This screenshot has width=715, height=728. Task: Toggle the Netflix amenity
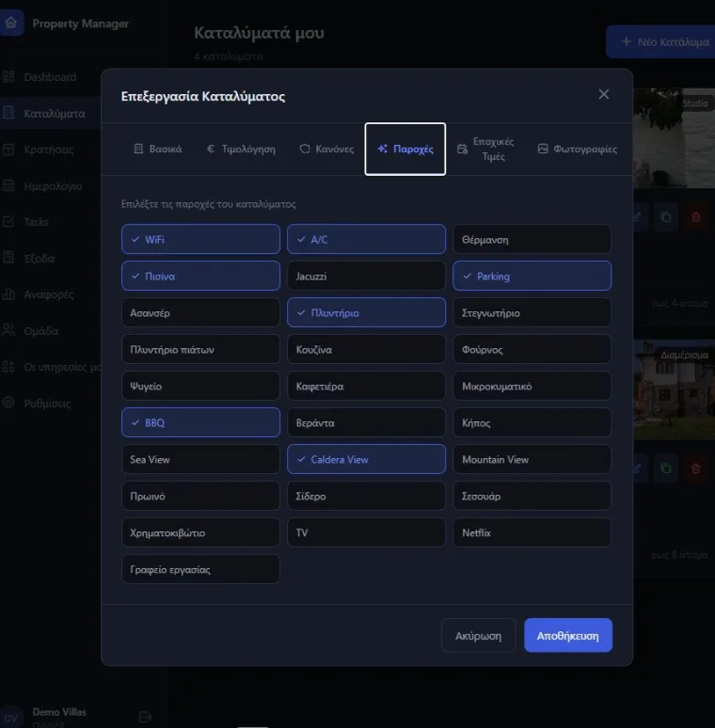[532, 532]
